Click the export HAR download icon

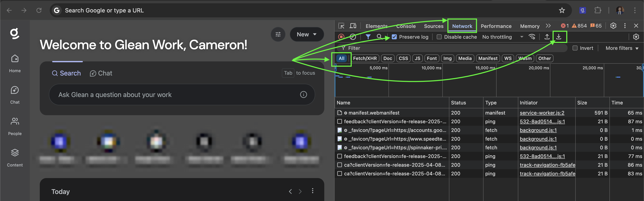tap(558, 37)
